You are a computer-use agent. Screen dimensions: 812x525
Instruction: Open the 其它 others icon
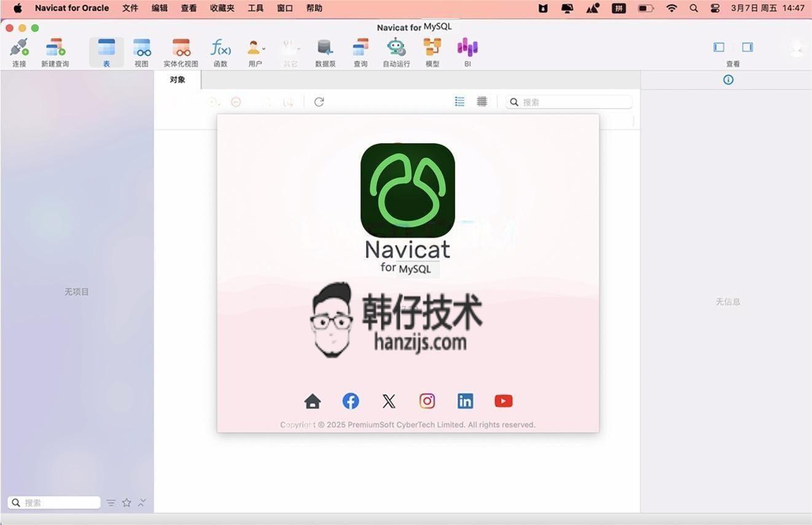(289, 52)
